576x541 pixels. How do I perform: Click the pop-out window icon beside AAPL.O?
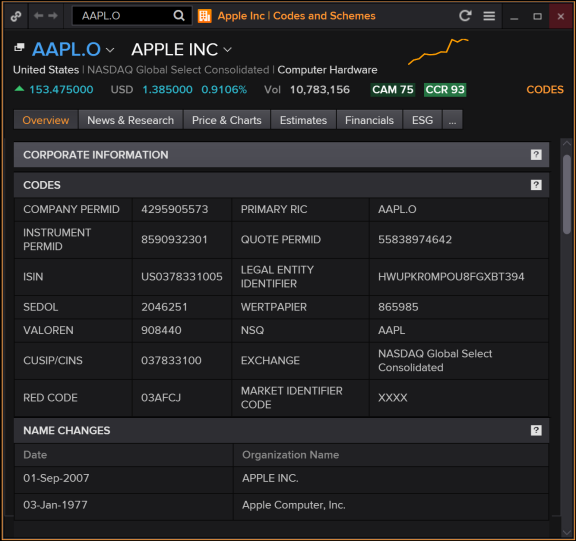click(19, 47)
